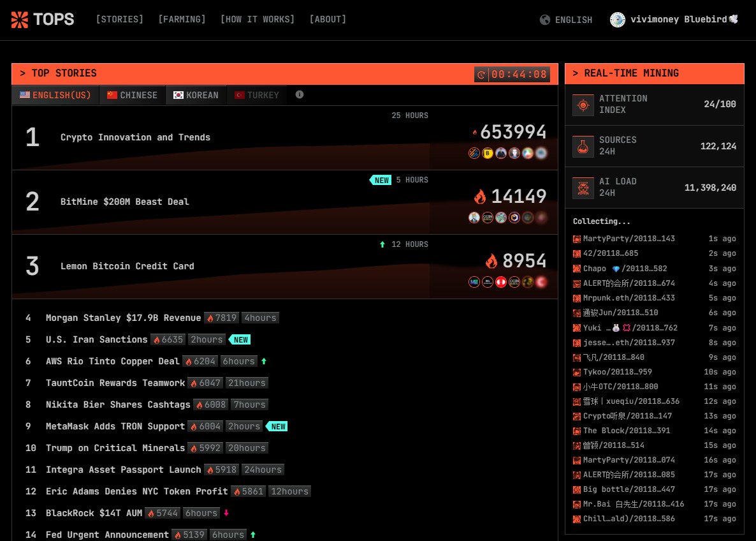Click the NEW badge on U.S. Iran Sanctions
Screen dimensions: 756x541
(240, 340)
